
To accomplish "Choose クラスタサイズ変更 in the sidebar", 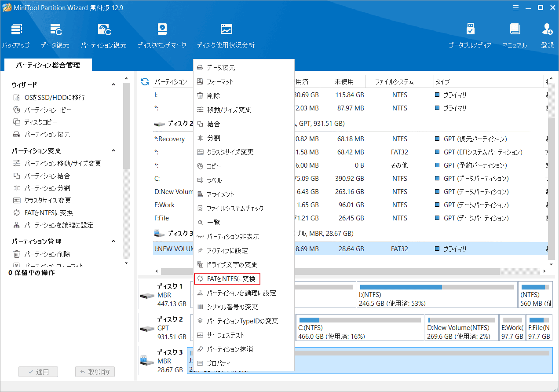I will coord(42,200).
